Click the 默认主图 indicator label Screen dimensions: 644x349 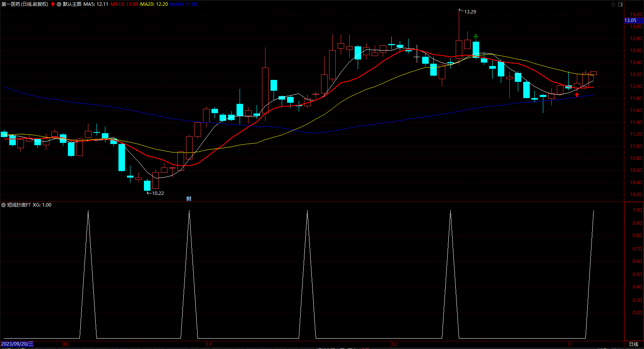pyautogui.click(x=72, y=4)
